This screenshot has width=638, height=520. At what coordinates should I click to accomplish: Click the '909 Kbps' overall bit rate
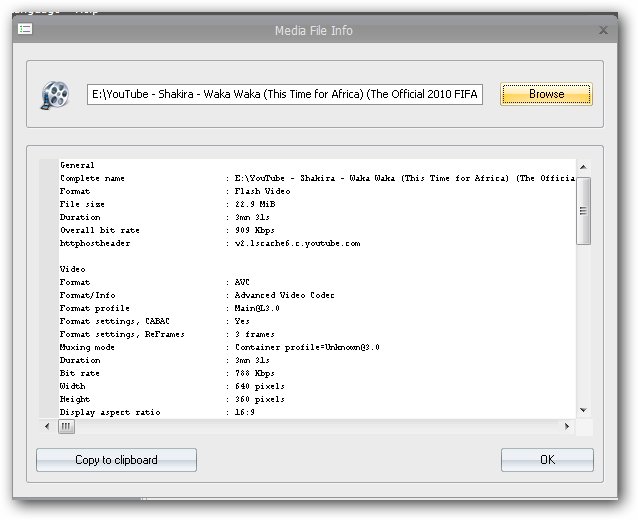point(255,230)
